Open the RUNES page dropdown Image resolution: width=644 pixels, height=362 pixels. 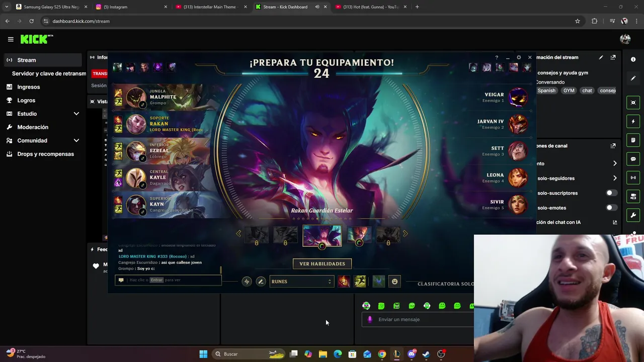point(301,282)
